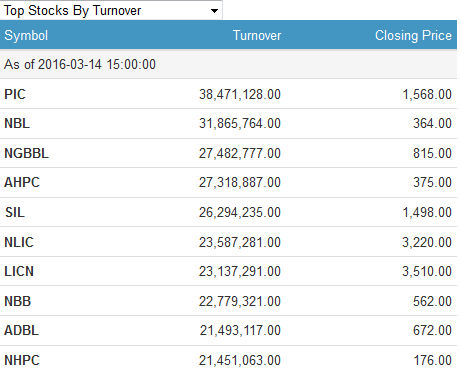
Task: Open the Top Stocks By Turnover dropdown
Action: [111, 10]
